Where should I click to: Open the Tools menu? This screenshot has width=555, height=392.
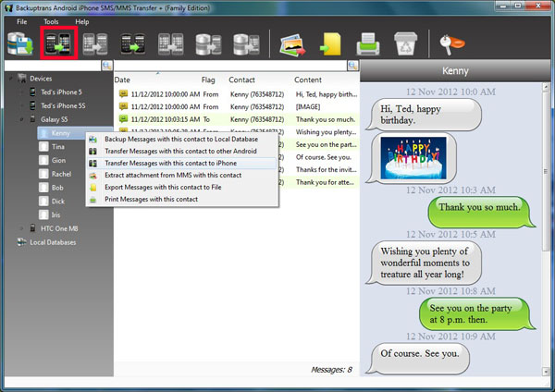click(51, 21)
